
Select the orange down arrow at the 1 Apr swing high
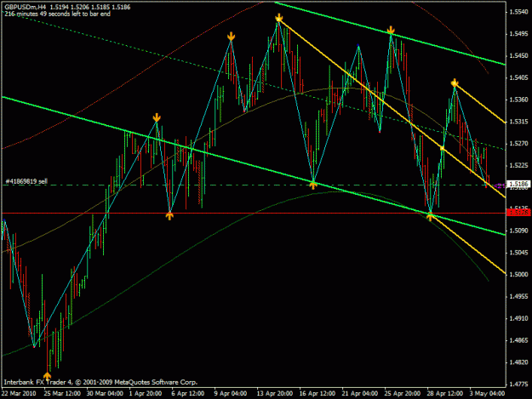[x=157, y=117]
